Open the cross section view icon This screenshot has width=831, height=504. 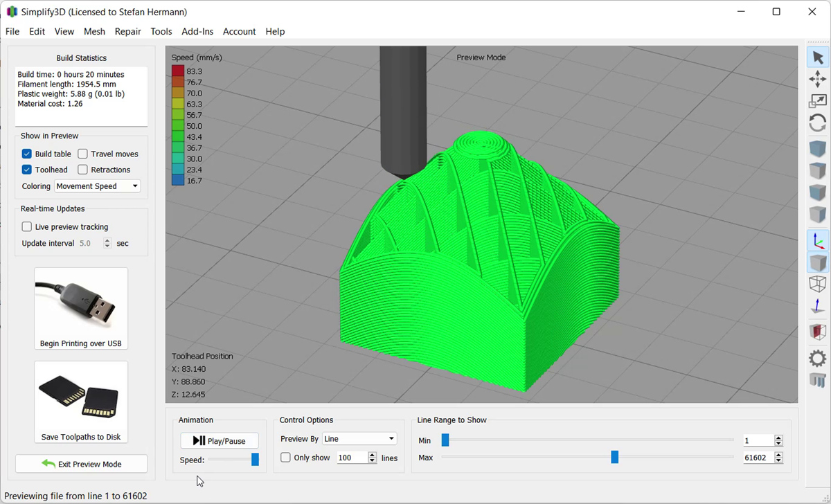(x=818, y=332)
